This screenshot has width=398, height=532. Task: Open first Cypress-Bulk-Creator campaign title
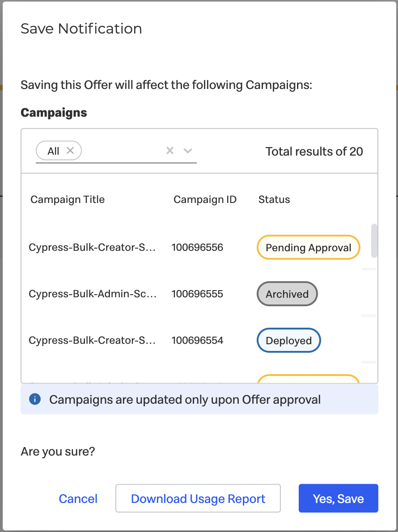(92, 247)
